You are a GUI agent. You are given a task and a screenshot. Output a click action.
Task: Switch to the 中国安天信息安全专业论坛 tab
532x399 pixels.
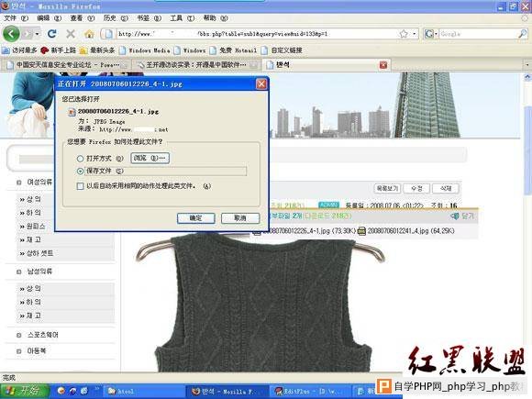click(x=66, y=65)
